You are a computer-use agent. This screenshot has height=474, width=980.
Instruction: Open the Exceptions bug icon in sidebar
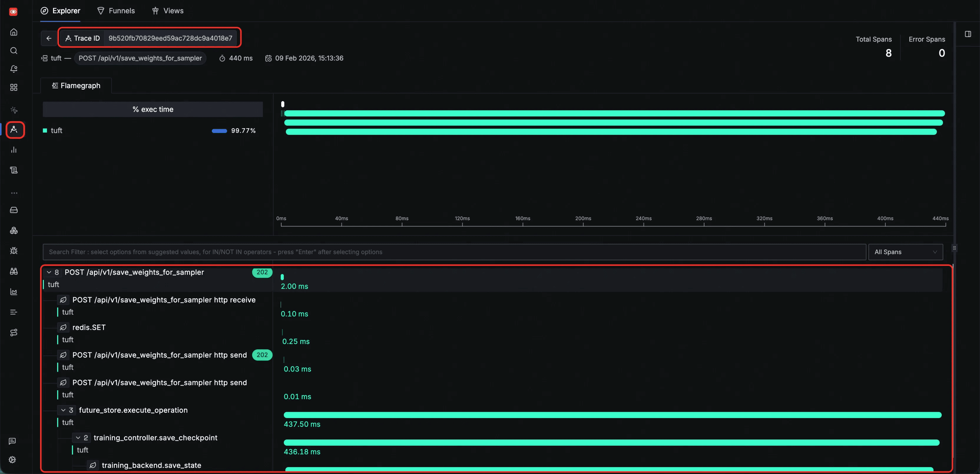14,251
